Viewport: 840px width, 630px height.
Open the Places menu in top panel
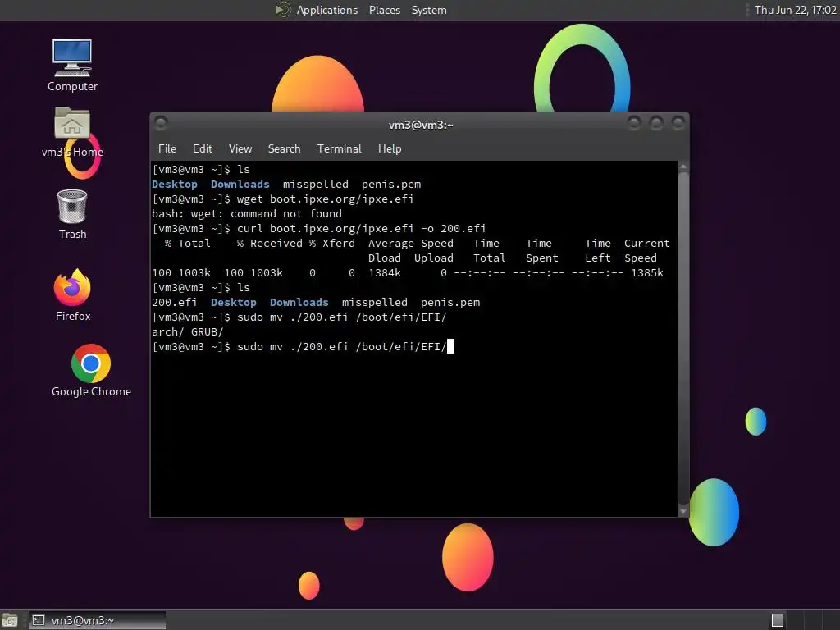tap(384, 10)
